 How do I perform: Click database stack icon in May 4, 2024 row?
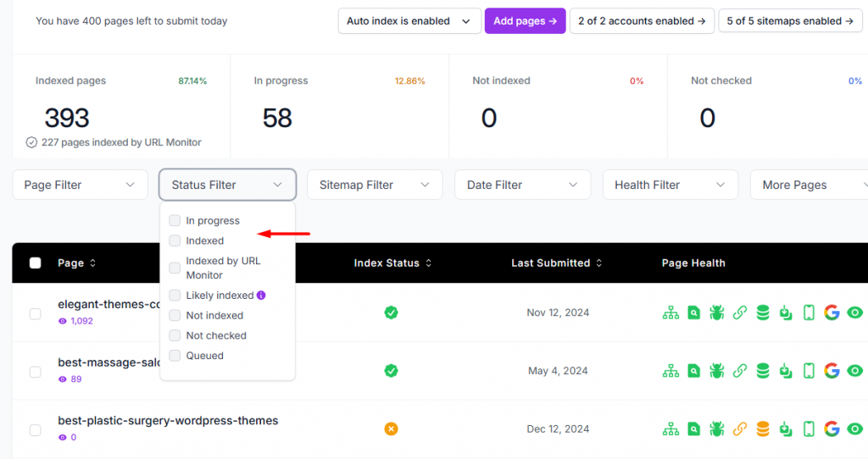point(763,371)
